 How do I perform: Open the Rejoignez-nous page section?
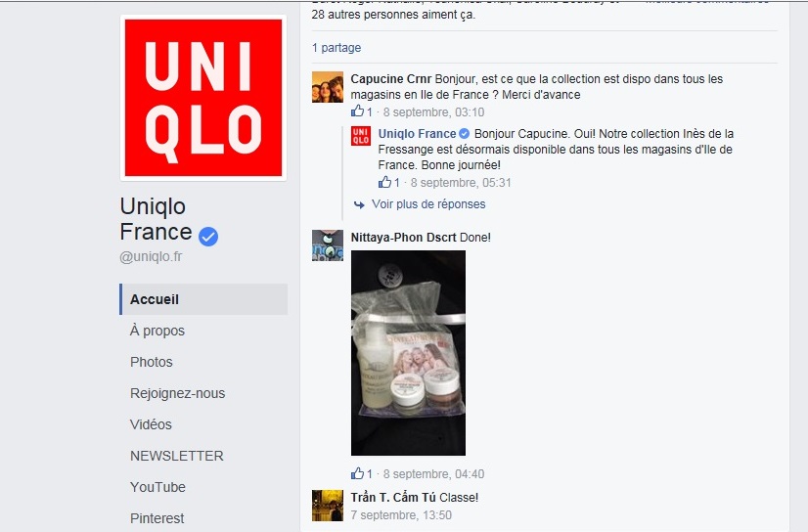[x=177, y=393]
